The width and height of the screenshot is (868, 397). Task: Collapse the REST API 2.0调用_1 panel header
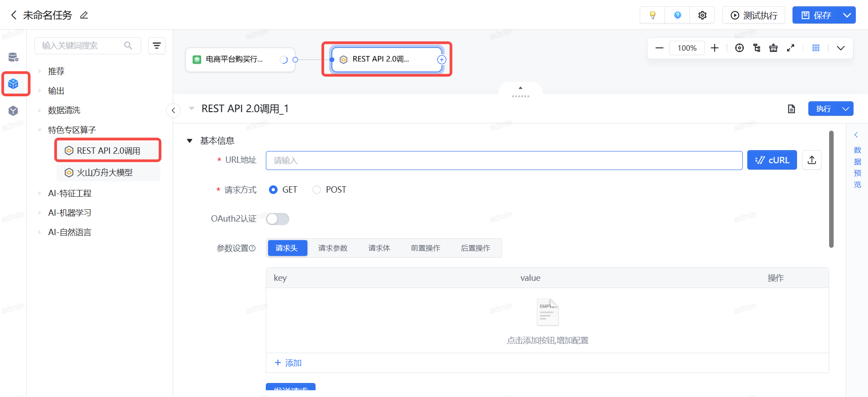coord(192,109)
